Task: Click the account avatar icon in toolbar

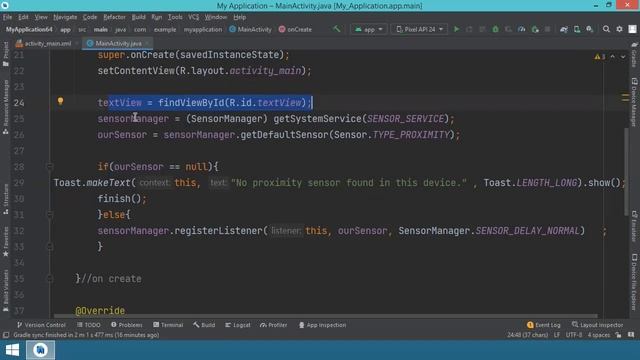Action: (x=632, y=29)
